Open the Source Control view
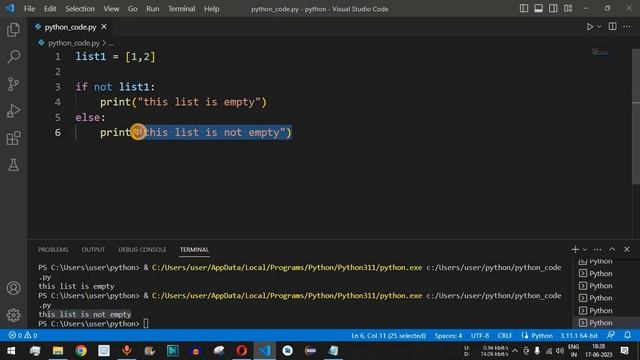640x360 pixels. (13, 84)
